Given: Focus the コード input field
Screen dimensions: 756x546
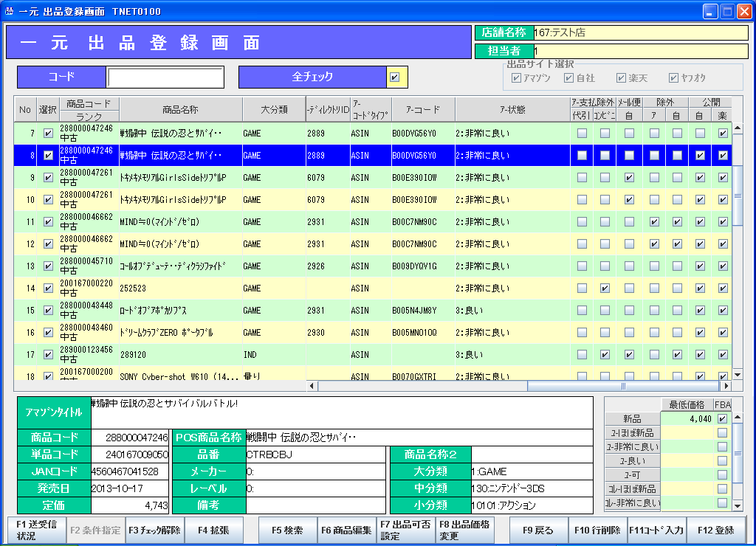Looking at the screenshot, I should 165,77.
